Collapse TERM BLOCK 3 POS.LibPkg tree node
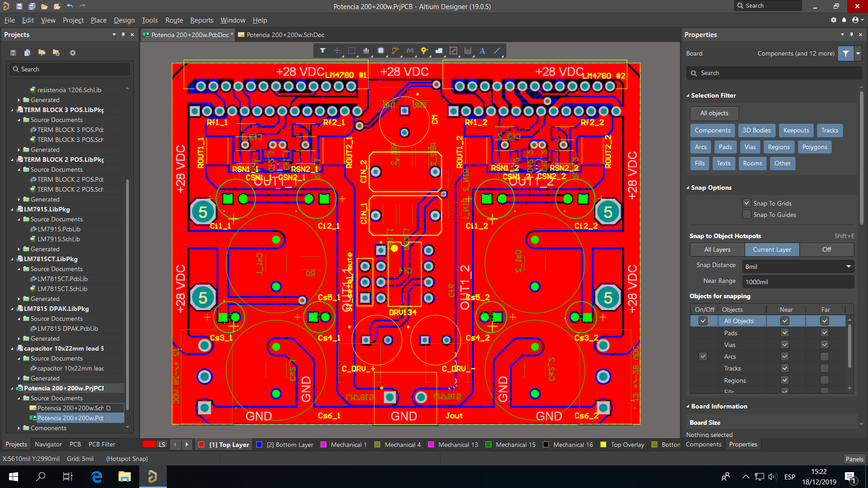The image size is (868, 488). pyautogui.click(x=12, y=110)
